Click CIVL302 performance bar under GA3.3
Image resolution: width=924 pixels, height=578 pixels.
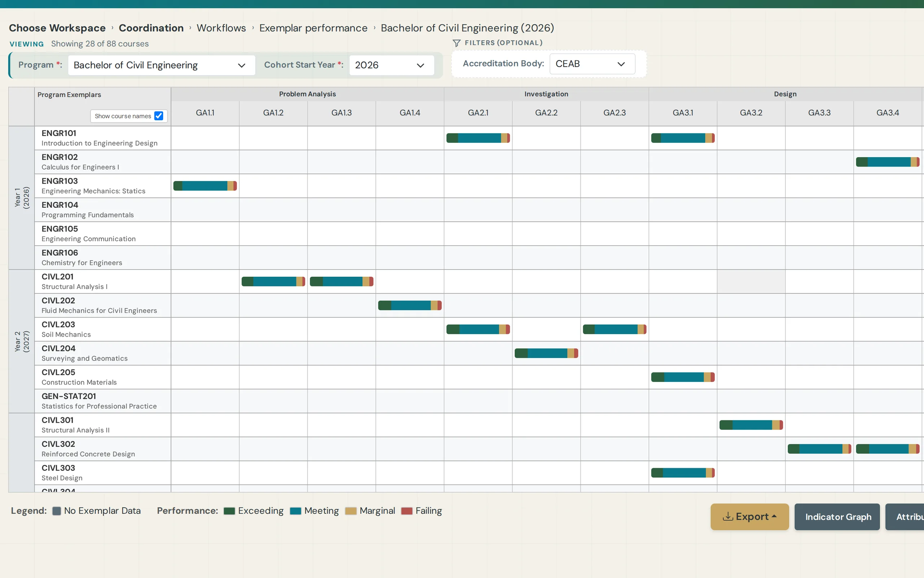(819, 449)
